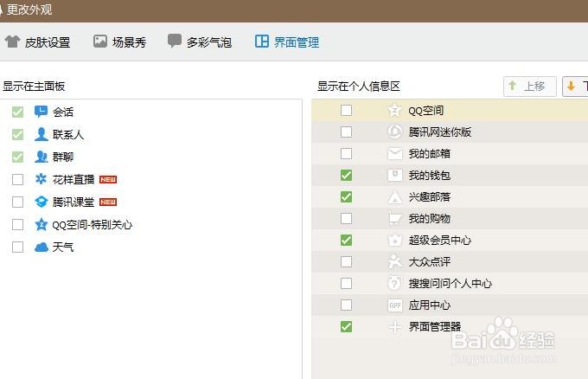The height and width of the screenshot is (379, 588).
Task: Select the 界面管理 tab
Action: 287,42
